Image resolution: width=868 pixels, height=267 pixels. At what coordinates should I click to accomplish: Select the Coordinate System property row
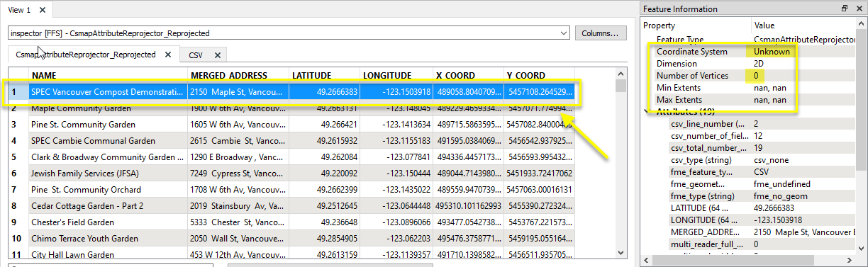click(x=748, y=52)
